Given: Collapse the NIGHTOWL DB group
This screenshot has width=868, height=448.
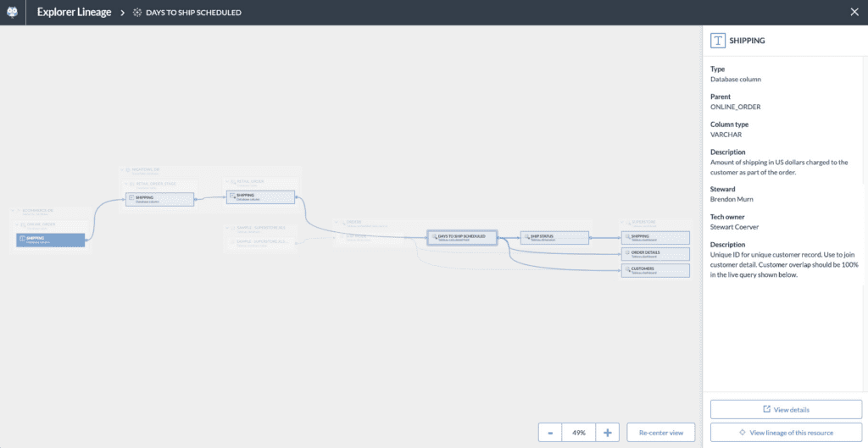Looking at the screenshot, I should pos(124,170).
